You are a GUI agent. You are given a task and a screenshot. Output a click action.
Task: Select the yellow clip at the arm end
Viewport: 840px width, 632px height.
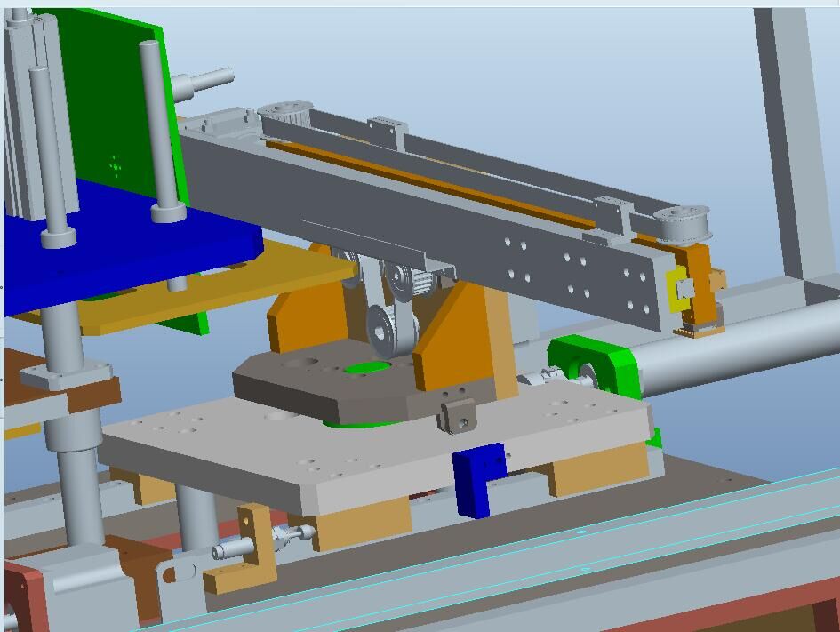679,290
